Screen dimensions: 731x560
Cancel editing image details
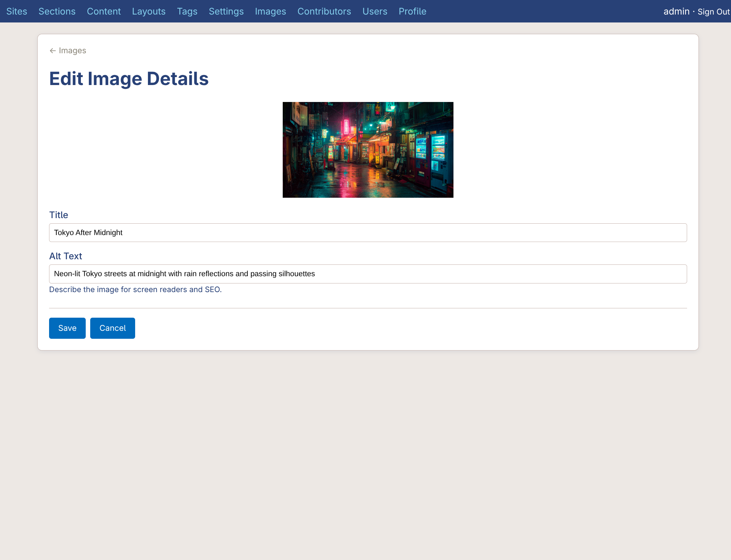tap(112, 328)
